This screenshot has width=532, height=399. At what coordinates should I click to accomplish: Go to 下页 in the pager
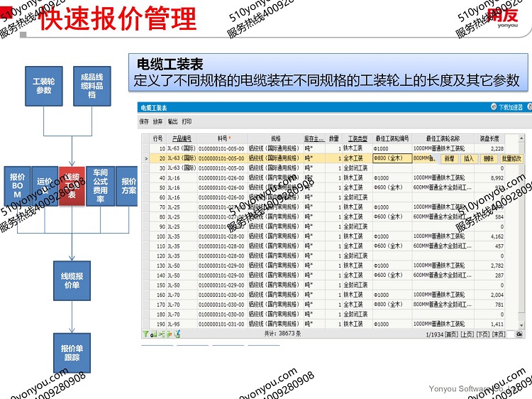(484, 334)
